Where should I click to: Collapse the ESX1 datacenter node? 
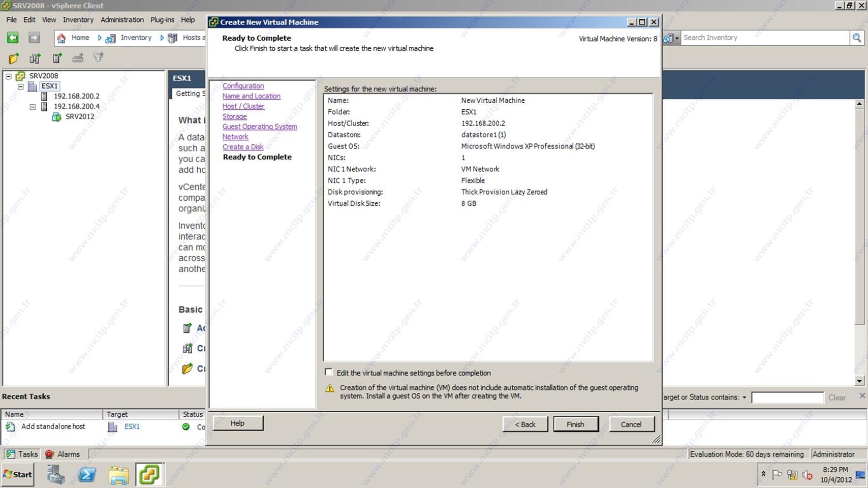(x=21, y=86)
